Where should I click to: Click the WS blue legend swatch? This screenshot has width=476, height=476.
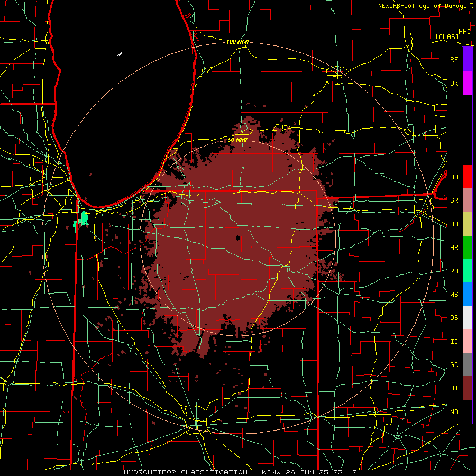tap(467, 294)
